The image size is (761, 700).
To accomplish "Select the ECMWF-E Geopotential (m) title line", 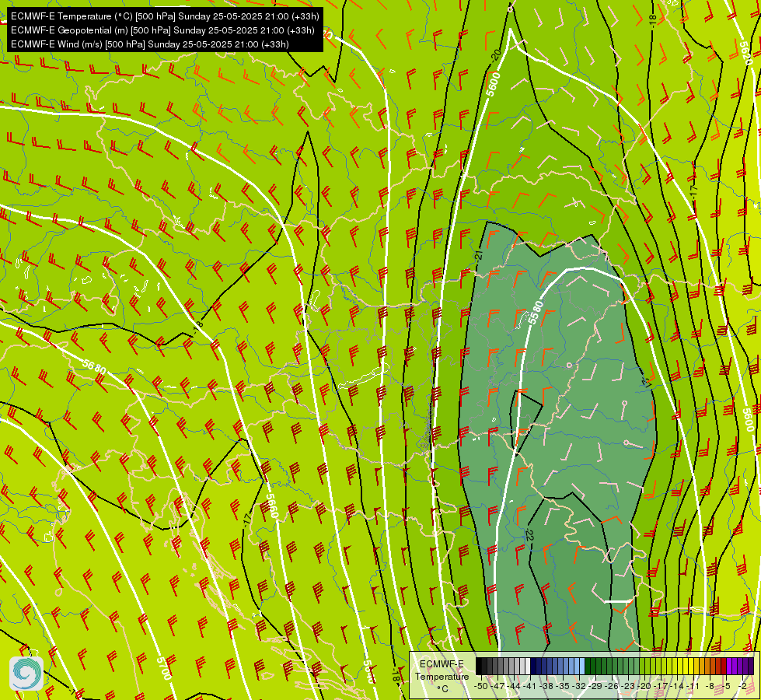I will (x=162, y=30).
